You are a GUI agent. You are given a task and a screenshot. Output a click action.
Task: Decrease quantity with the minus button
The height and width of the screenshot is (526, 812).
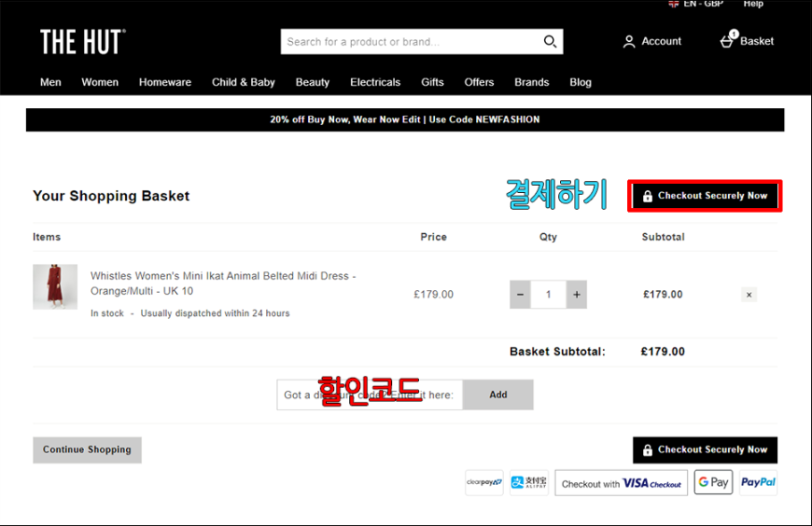point(521,295)
